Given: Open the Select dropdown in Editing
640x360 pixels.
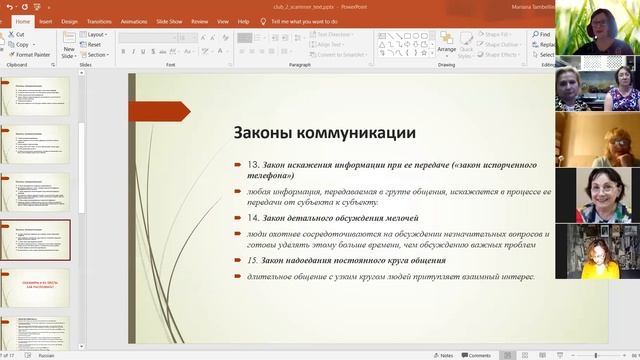Looking at the screenshot, I should (x=543, y=54).
